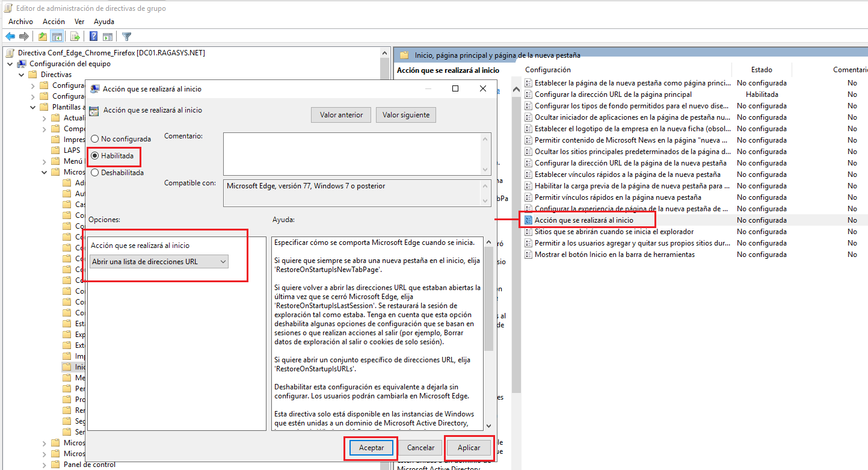Open the Archivo menu
The image size is (868, 470).
tap(20, 21)
